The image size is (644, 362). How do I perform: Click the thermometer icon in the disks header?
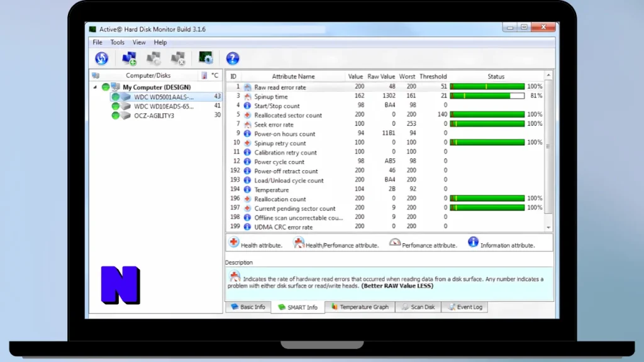coord(204,75)
